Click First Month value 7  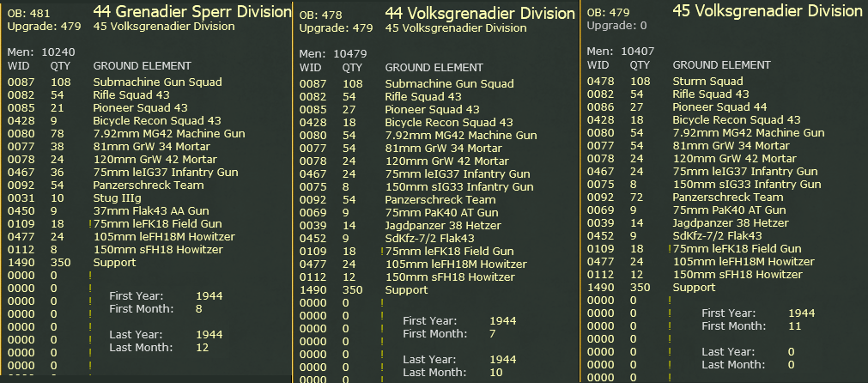pyautogui.click(x=492, y=334)
